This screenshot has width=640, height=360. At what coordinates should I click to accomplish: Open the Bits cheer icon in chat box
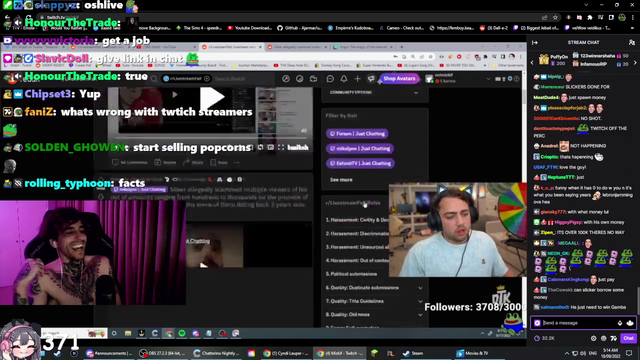[620, 323]
